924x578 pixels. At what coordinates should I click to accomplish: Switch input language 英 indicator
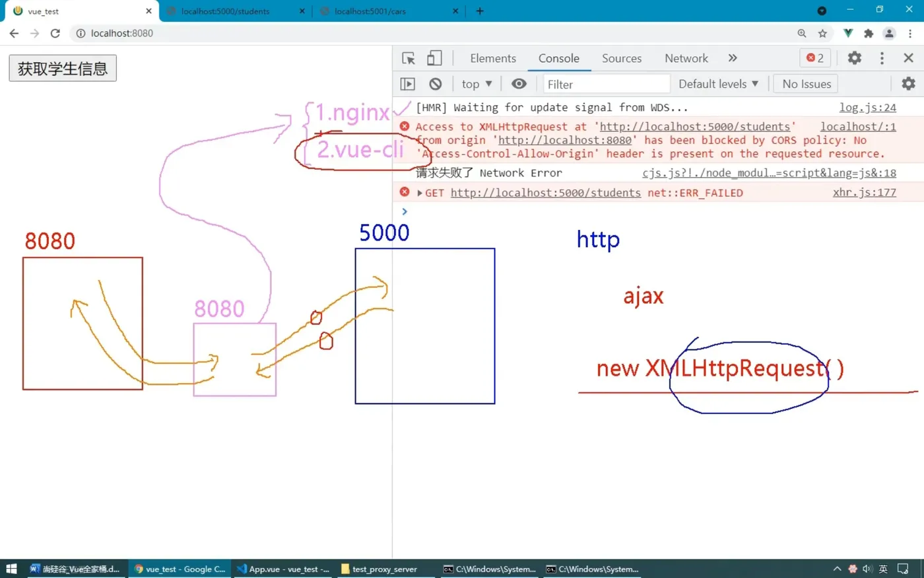click(883, 569)
